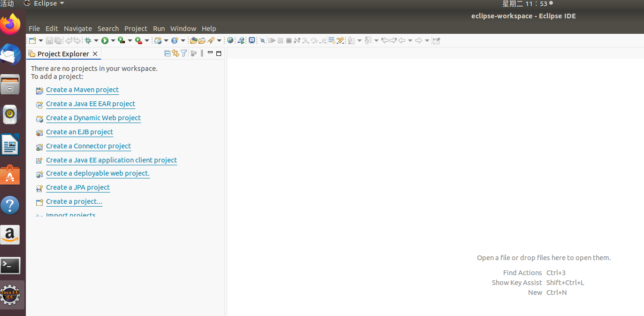Screen dimensions: 644x316
Task: Click the Save floppy disk icon
Action: [49, 40]
